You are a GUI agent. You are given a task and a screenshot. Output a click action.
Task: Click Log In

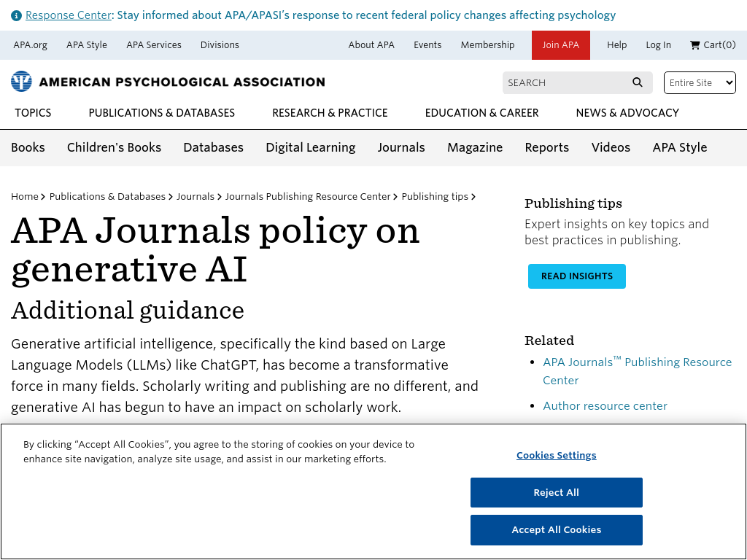coord(658,44)
